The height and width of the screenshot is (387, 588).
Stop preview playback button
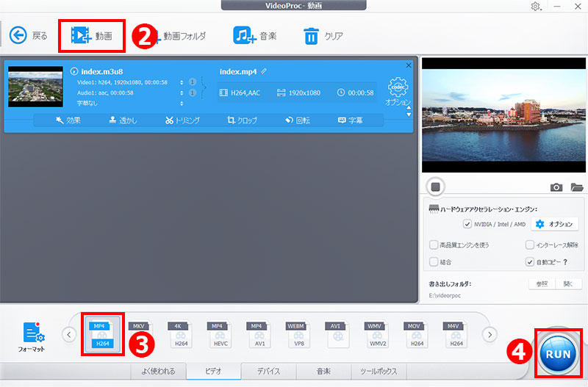tap(435, 187)
